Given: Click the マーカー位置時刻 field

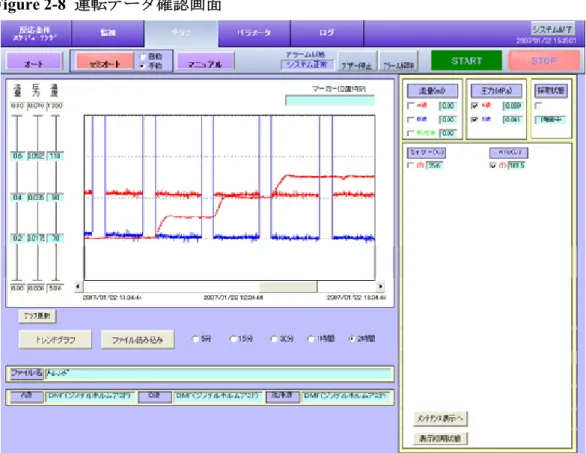Looking at the screenshot, I should 330,101.
